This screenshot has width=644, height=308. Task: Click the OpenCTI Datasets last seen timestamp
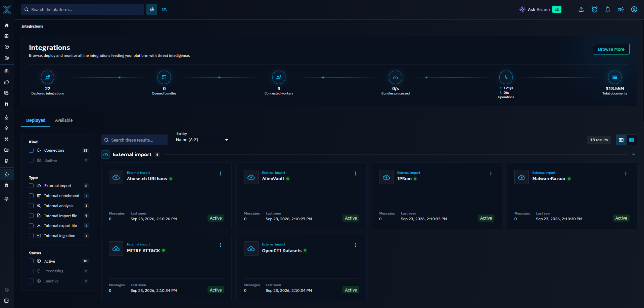289,291
